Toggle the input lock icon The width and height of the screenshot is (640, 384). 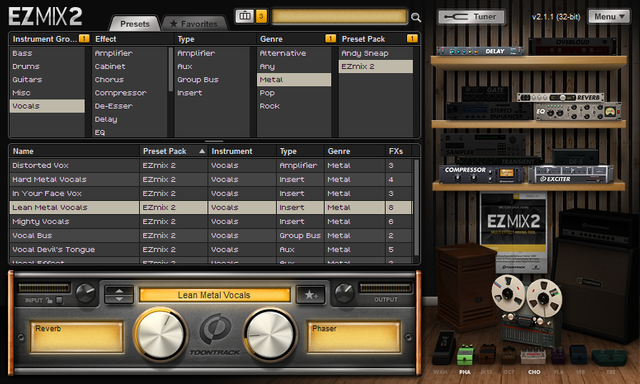tap(49, 300)
